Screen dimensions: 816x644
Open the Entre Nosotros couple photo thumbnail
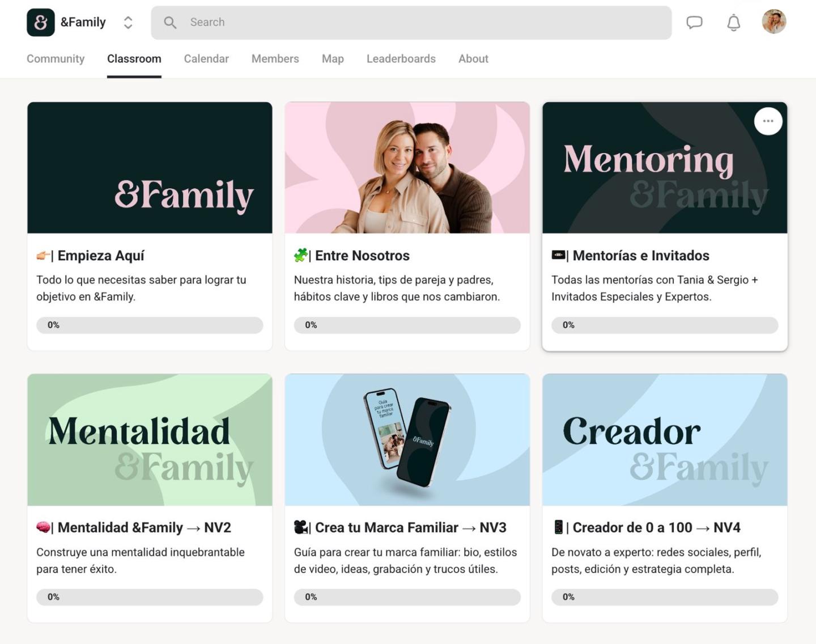point(407,168)
